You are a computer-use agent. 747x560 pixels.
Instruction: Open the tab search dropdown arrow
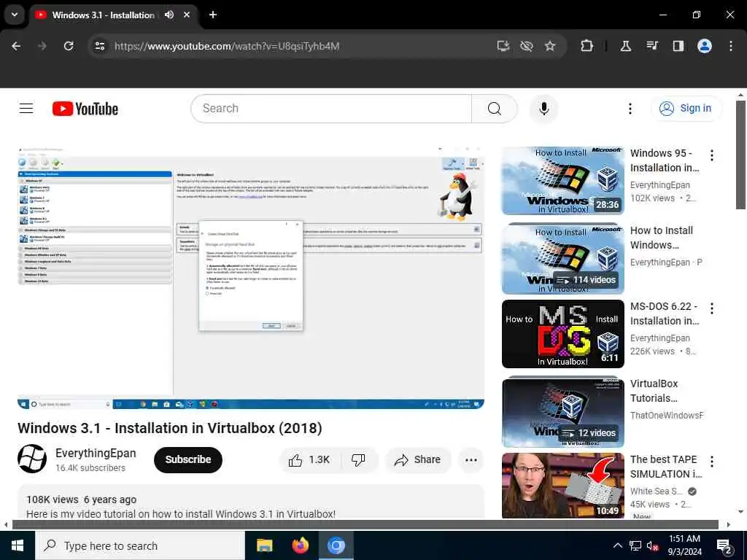[15, 15]
